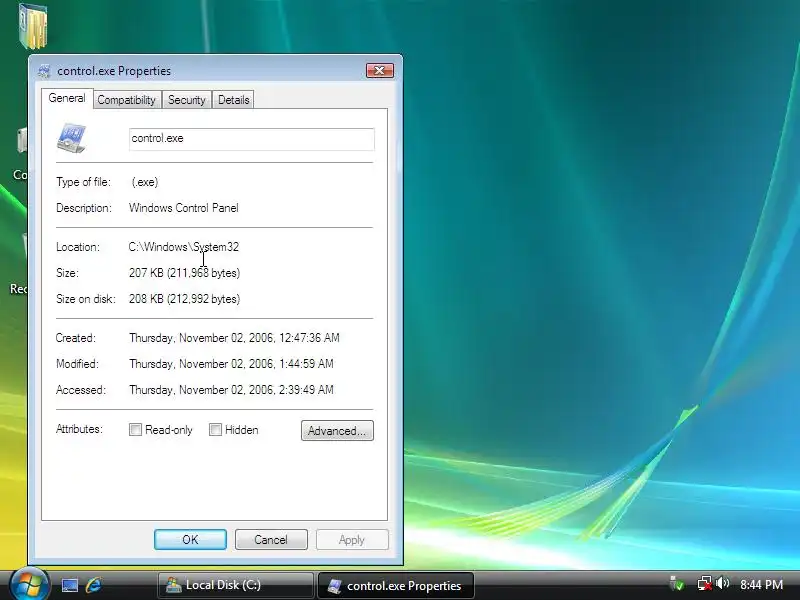Select the General tab
Image resolution: width=800 pixels, height=600 pixels.
[x=67, y=98]
